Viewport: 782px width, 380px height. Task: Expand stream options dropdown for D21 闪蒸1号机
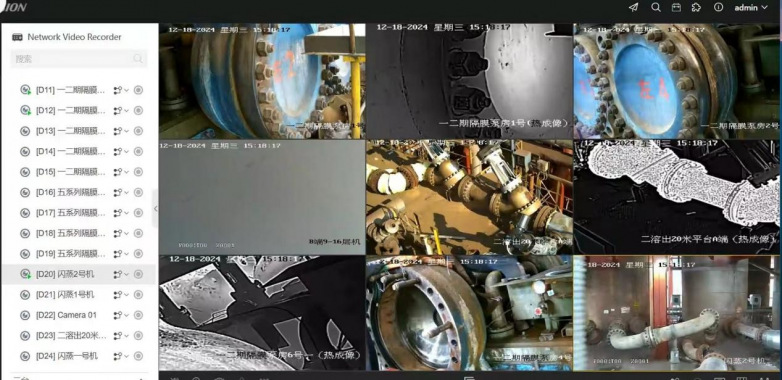click(121, 295)
